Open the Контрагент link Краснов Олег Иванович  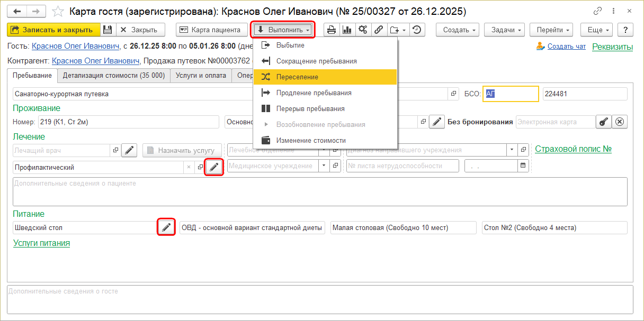click(96, 61)
